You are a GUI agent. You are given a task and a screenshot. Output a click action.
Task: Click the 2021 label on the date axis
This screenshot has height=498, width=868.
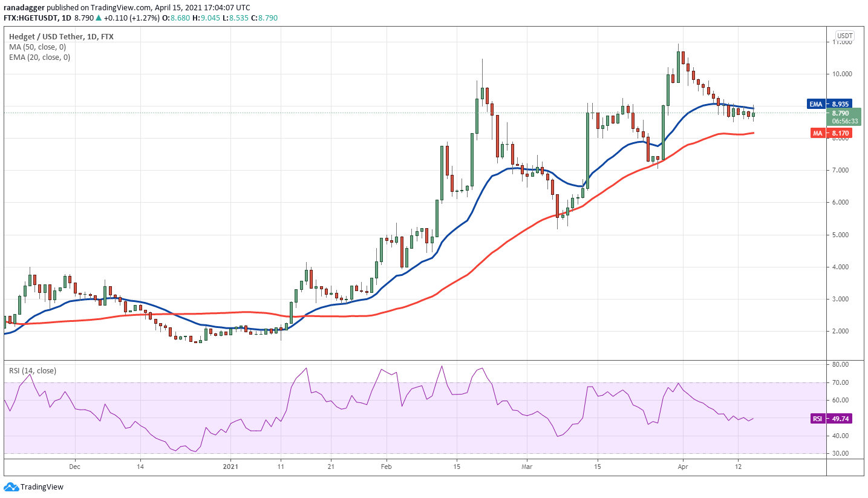tap(231, 467)
